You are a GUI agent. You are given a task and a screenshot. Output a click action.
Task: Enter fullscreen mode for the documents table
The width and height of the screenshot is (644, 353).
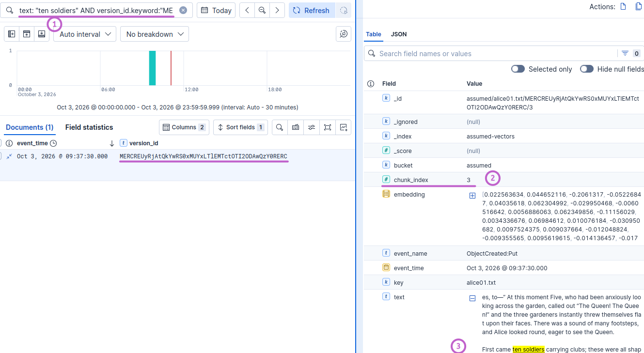(x=328, y=127)
